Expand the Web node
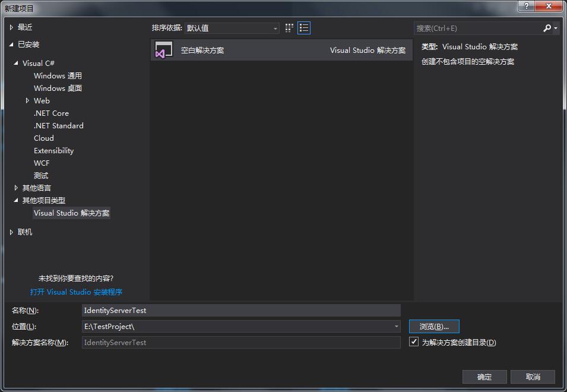The width and height of the screenshot is (567, 392). pos(27,100)
